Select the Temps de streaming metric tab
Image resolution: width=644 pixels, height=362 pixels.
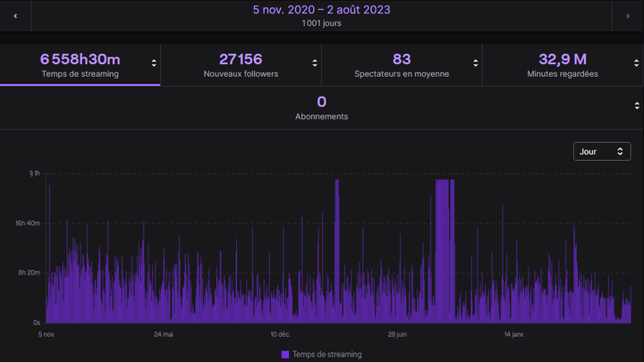[80, 64]
